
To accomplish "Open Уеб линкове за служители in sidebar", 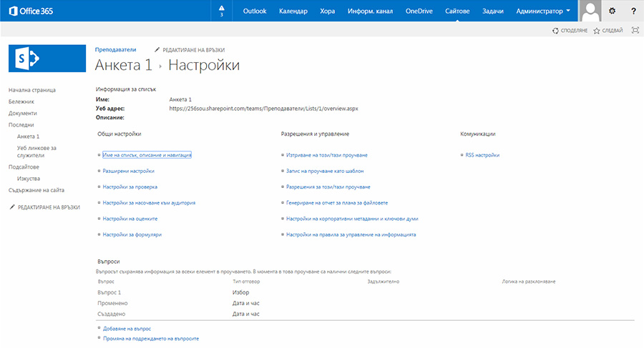I will (x=36, y=151).
